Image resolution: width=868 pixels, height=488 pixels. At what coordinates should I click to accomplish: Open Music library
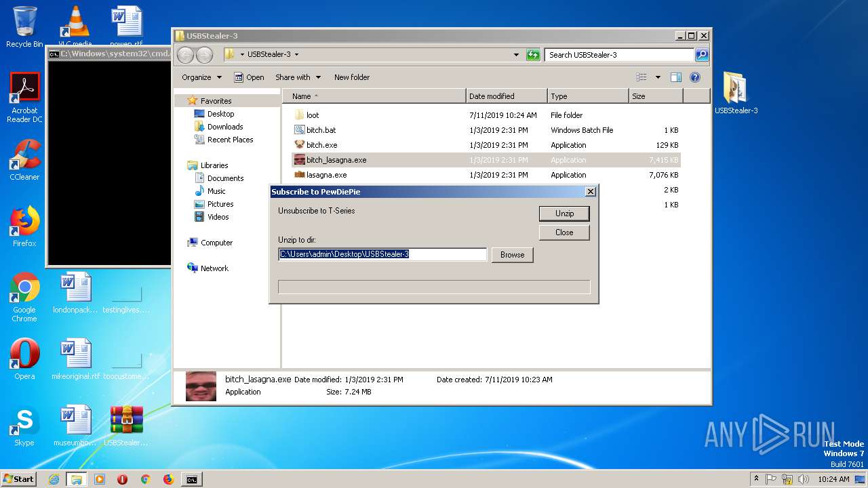pyautogui.click(x=216, y=191)
